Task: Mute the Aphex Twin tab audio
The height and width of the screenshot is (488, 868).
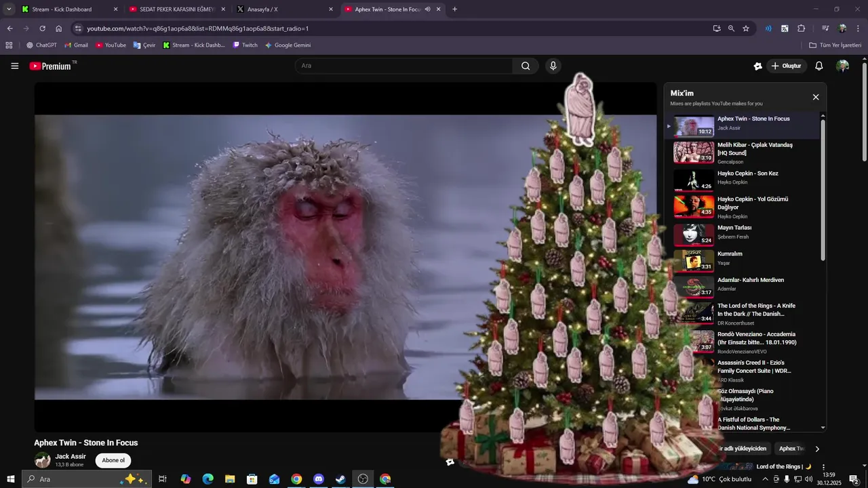Action: point(428,9)
